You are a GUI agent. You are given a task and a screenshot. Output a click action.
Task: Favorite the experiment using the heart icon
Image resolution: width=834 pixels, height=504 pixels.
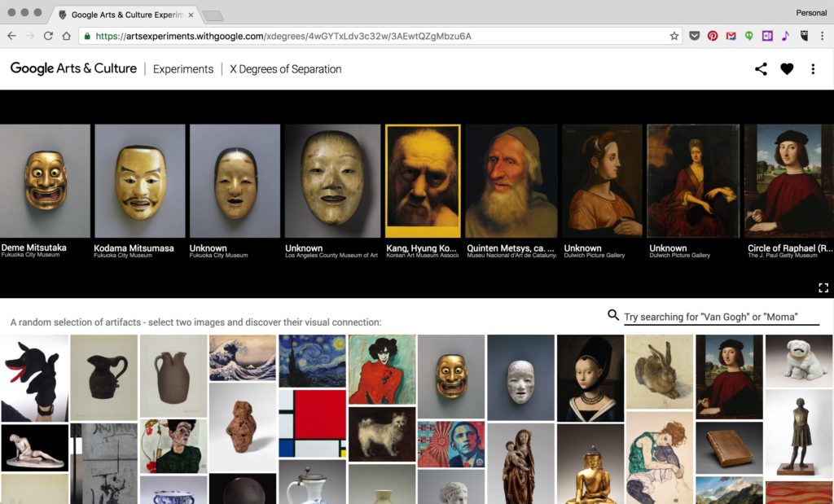[787, 69]
